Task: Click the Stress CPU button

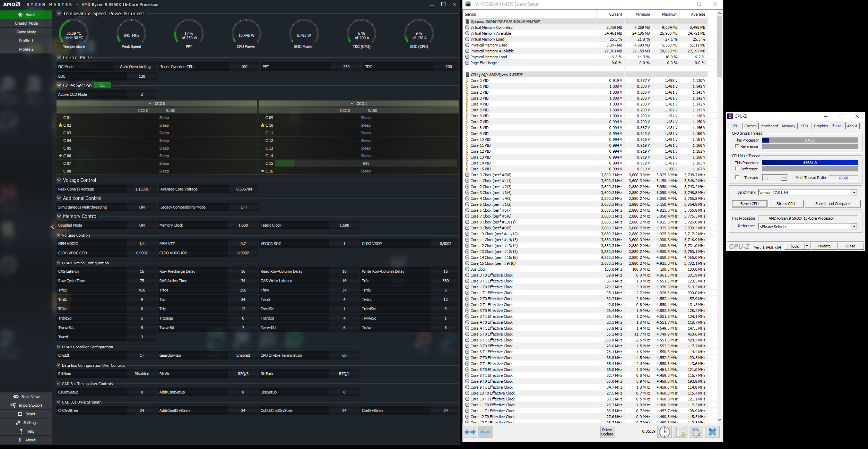Action: 785,204
